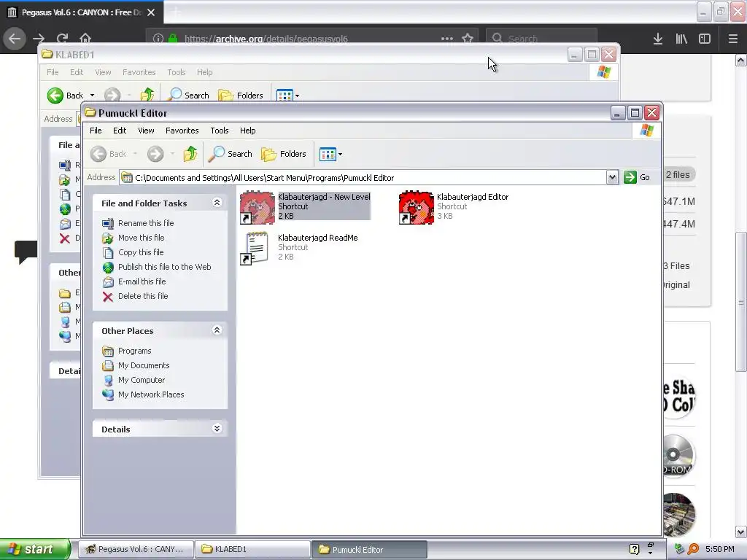Open View menu in Pumuckl Editor

tap(146, 131)
